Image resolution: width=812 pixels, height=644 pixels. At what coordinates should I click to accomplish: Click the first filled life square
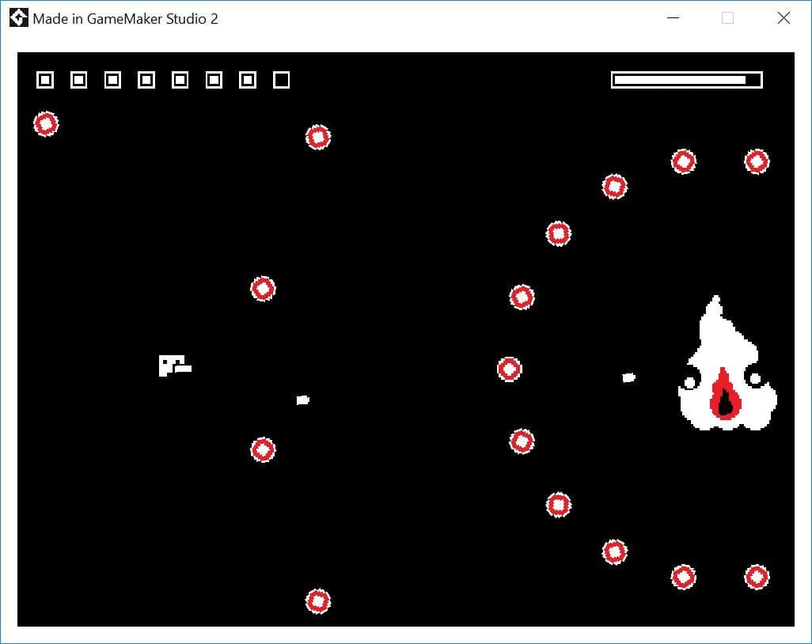pos(45,80)
